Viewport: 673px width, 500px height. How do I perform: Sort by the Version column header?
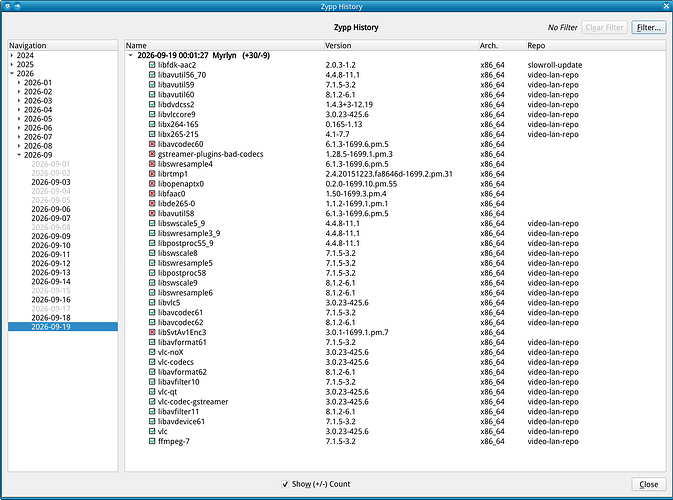(x=401, y=45)
